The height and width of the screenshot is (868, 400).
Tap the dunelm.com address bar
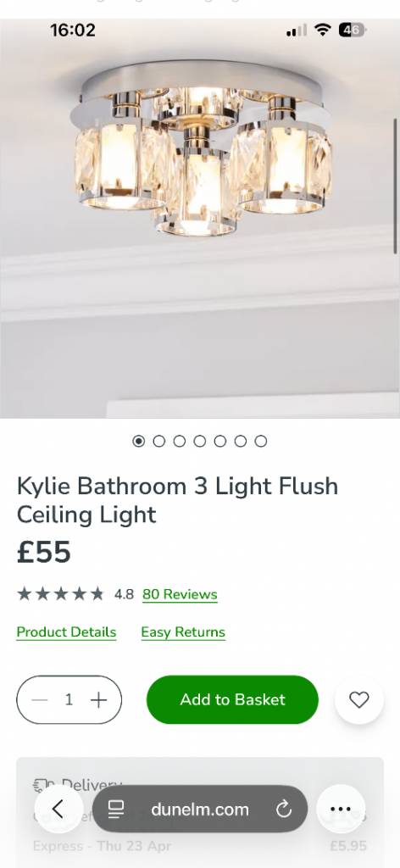pyautogui.click(x=200, y=809)
